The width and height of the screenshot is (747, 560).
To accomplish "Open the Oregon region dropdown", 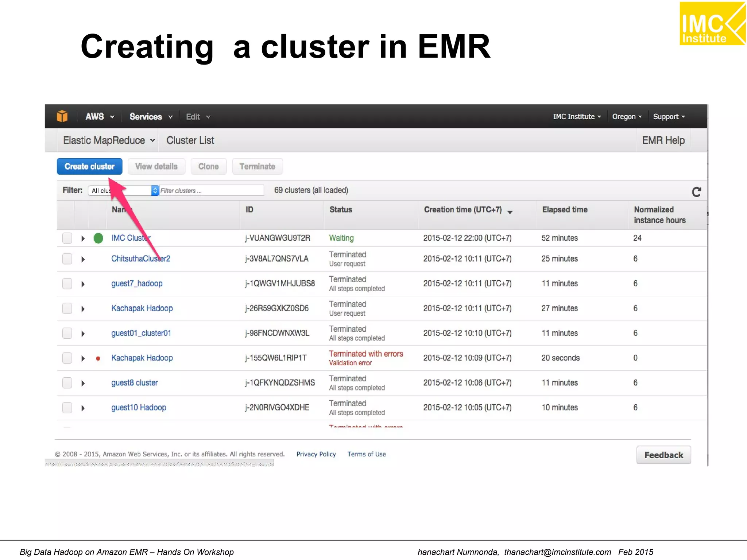I will pyautogui.click(x=627, y=117).
